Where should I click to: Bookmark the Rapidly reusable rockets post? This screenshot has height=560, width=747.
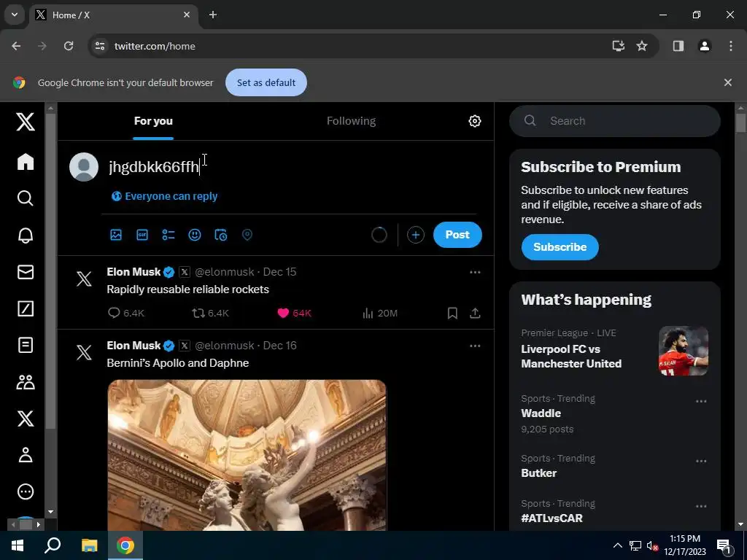452,313
